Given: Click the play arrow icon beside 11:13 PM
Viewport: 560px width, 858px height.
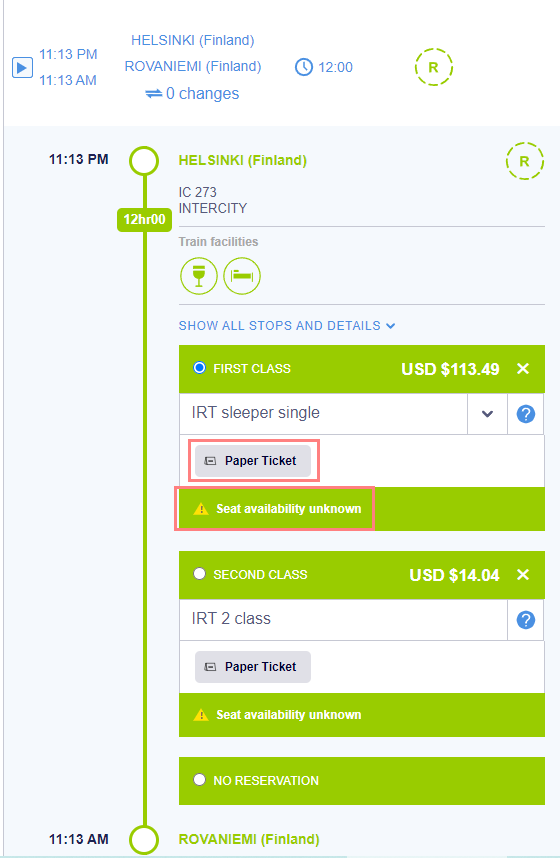Looking at the screenshot, I should [22, 67].
